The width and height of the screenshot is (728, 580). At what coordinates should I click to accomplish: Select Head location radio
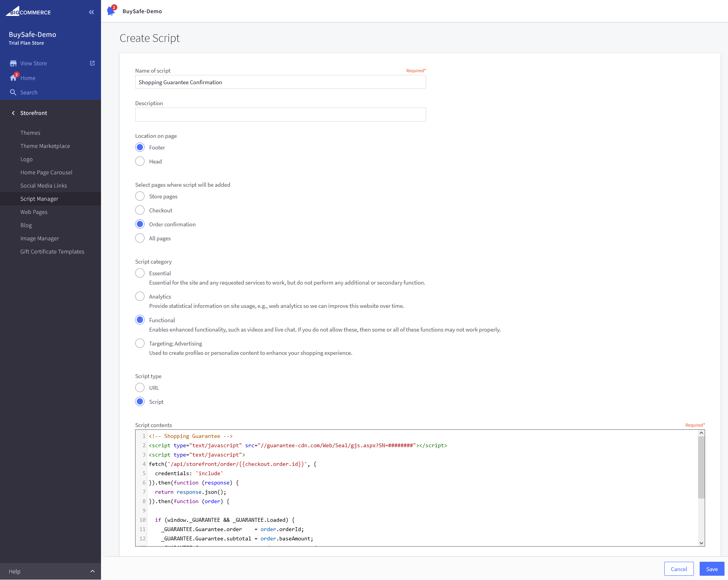point(140,161)
